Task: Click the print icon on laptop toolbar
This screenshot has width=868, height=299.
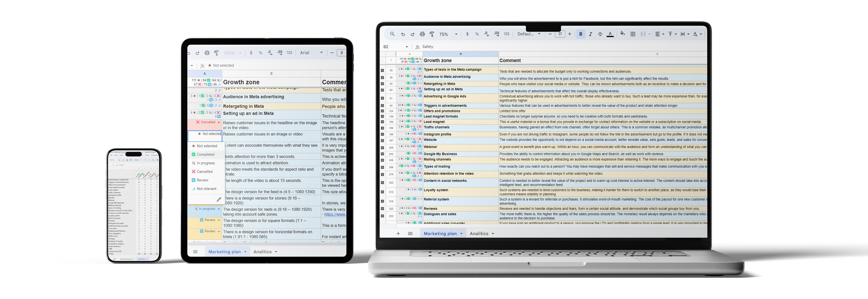Action: (x=422, y=34)
